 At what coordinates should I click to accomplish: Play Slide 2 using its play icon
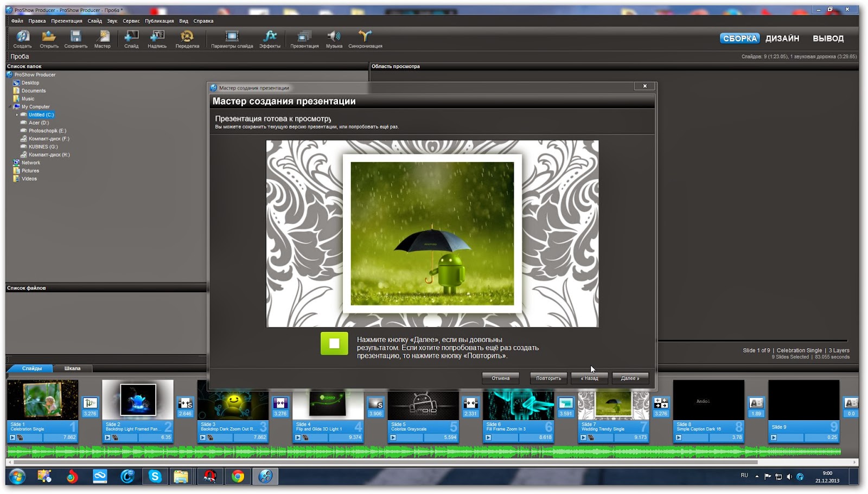coord(107,438)
